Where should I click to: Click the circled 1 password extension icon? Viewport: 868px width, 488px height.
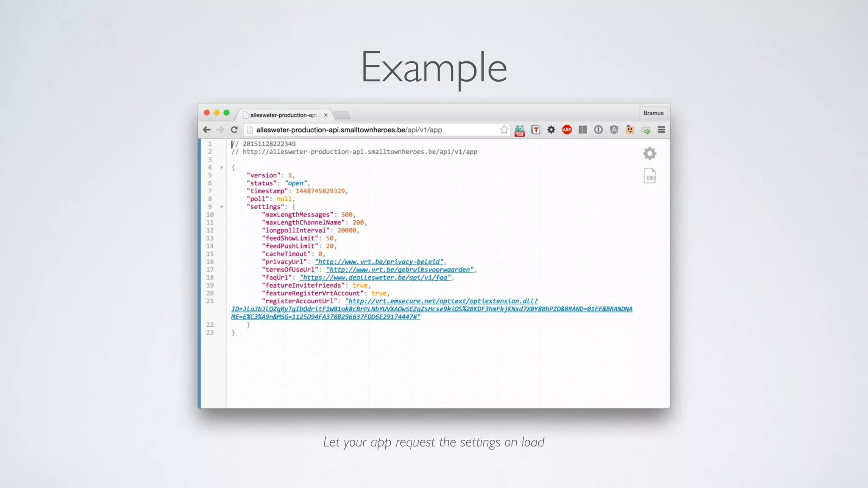click(598, 130)
